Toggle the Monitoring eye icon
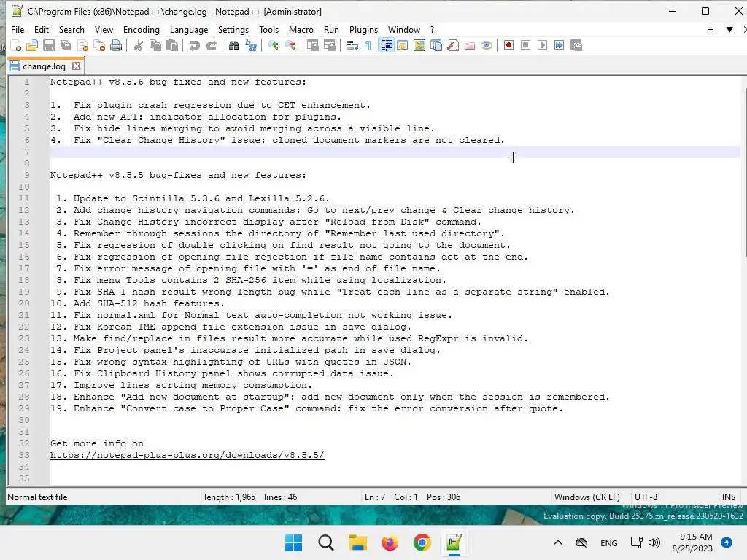The image size is (747, 560). [x=487, y=45]
